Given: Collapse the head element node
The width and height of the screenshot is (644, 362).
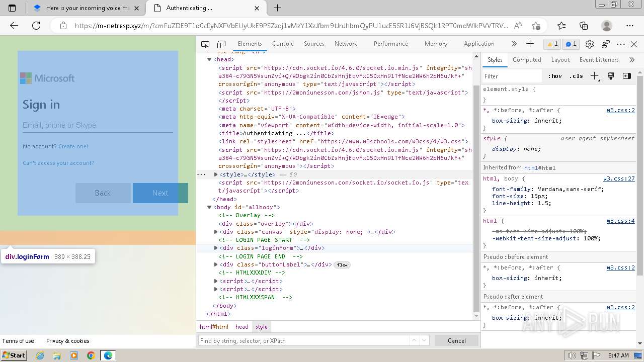Looking at the screenshot, I should (x=209, y=59).
